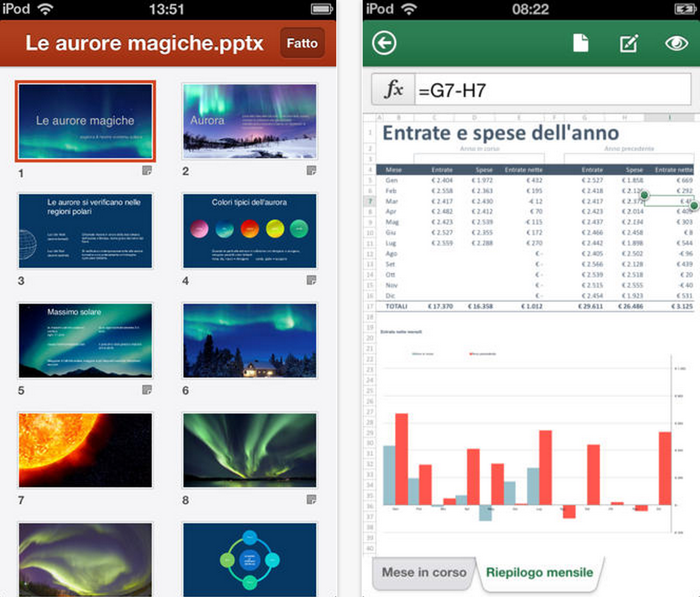Select the total cell '€ 17.370'
The height and width of the screenshot is (597, 700).
pos(440,306)
